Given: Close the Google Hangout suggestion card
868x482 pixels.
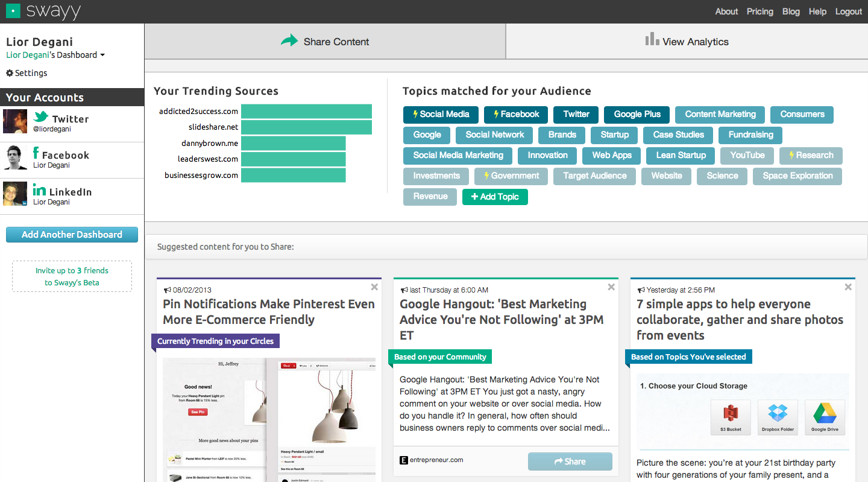Looking at the screenshot, I should coord(611,287).
